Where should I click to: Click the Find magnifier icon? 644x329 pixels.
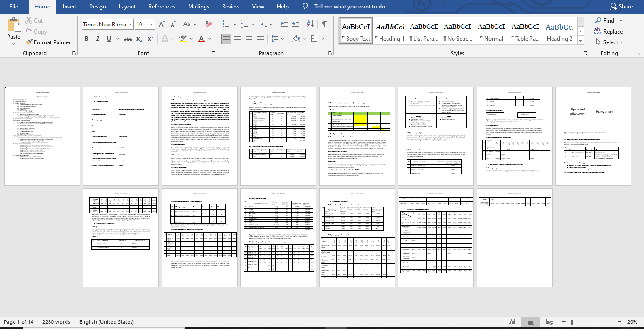pyautogui.click(x=598, y=21)
